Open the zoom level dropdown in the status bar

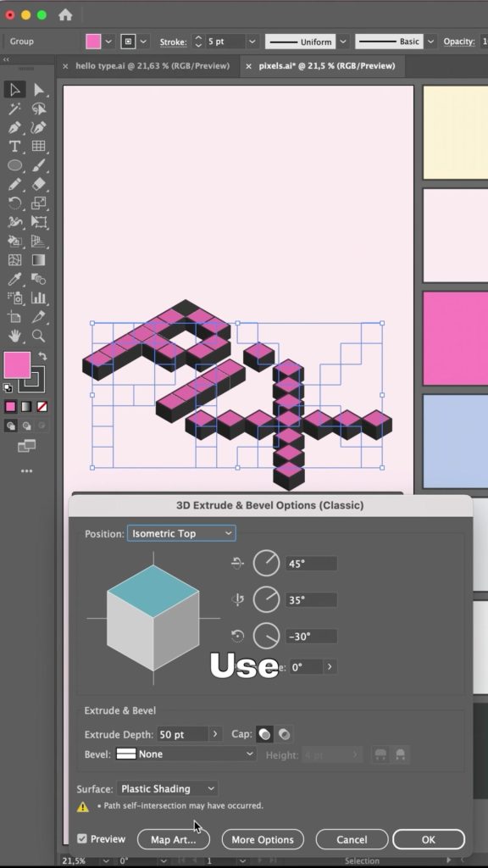[x=106, y=861]
